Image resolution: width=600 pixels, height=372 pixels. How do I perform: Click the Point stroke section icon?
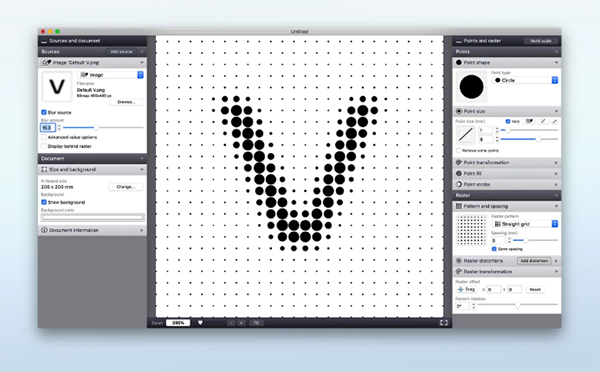(x=458, y=184)
